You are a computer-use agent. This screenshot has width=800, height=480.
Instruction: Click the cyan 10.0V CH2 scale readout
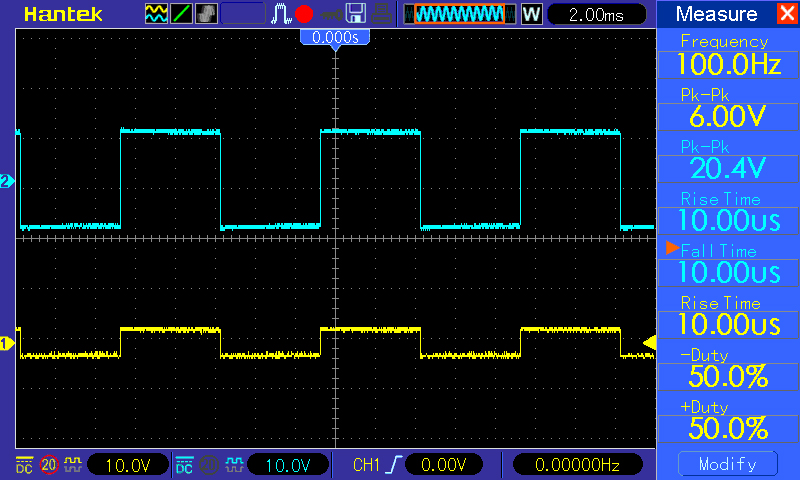point(288,465)
